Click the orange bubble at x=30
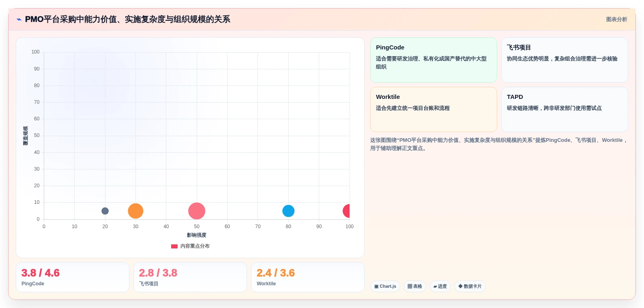644x308 pixels. [135, 211]
